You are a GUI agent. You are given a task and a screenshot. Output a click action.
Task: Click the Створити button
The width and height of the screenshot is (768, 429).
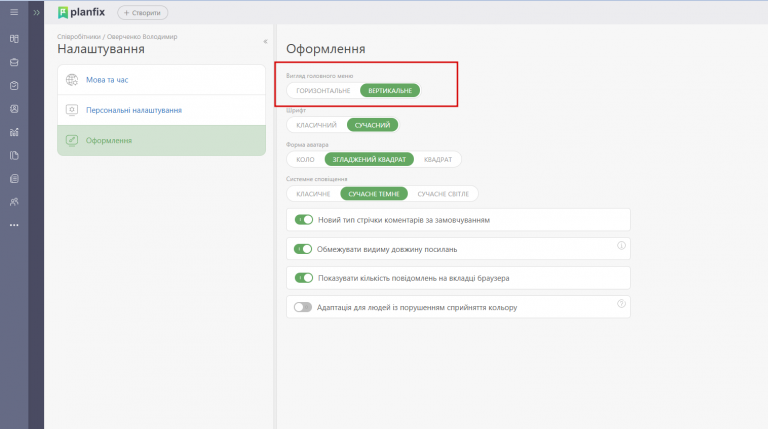coord(142,12)
